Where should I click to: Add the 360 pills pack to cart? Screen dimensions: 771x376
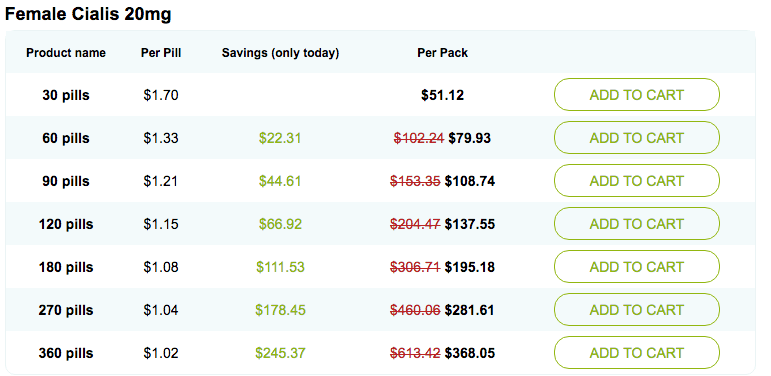coord(637,352)
